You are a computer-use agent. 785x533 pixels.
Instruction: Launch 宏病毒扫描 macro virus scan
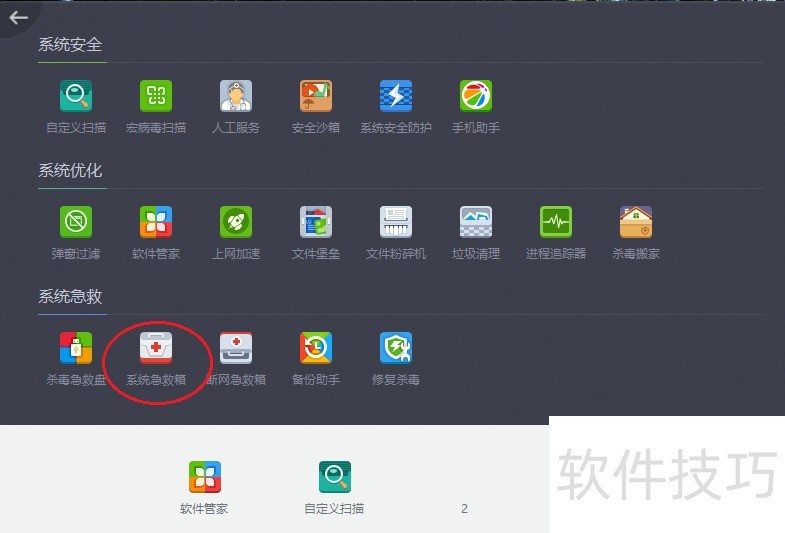tap(156, 97)
